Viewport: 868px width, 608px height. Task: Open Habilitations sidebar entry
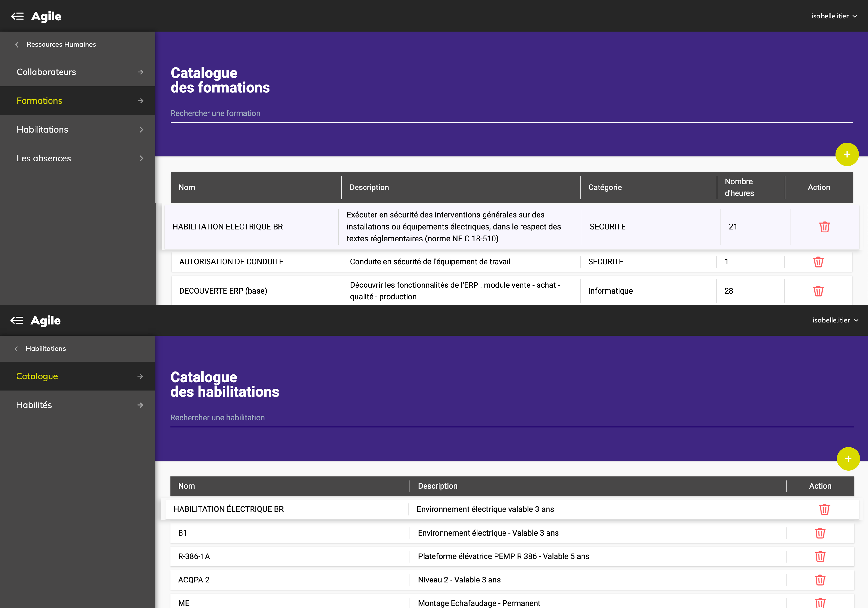[78, 129]
